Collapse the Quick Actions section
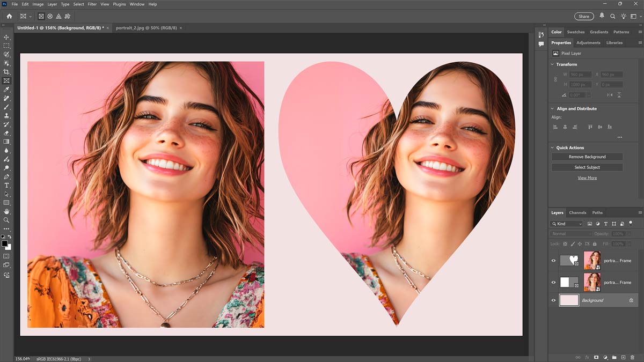 553,147
